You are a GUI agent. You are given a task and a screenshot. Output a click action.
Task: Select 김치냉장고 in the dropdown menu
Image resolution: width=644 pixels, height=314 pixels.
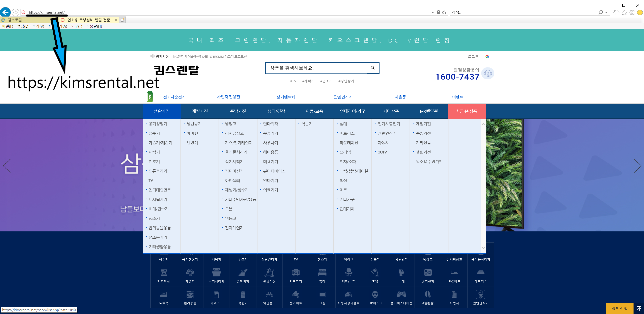234,133
